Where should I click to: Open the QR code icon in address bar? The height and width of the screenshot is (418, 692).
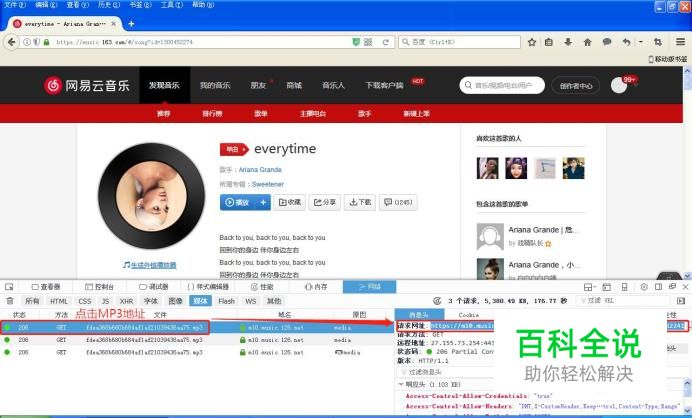pos(368,42)
